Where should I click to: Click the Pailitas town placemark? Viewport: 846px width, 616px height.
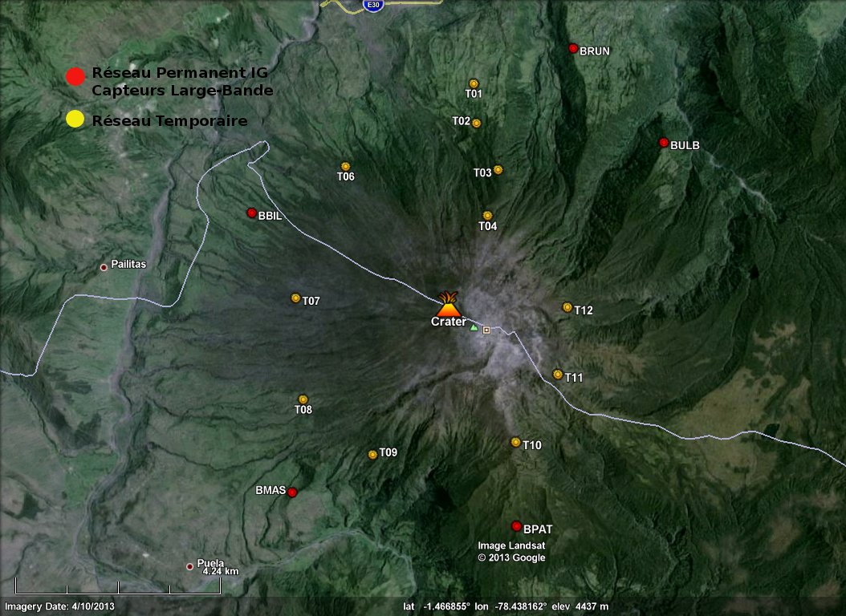[104, 267]
